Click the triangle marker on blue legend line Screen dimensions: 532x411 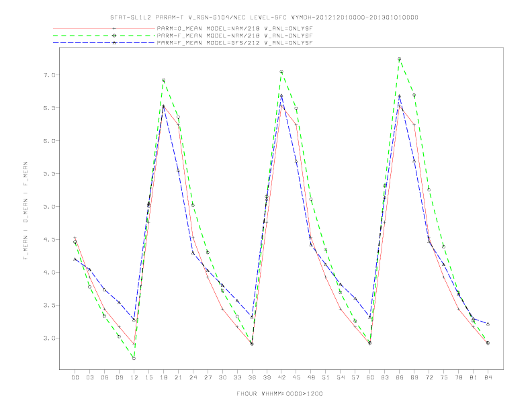click(x=114, y=43)
